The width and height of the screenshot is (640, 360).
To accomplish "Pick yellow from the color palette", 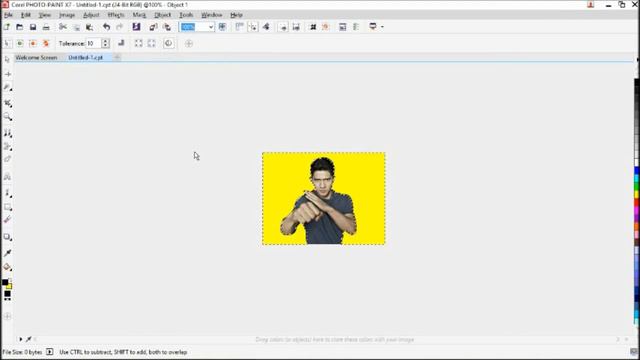I will click(x=637, y=195).
